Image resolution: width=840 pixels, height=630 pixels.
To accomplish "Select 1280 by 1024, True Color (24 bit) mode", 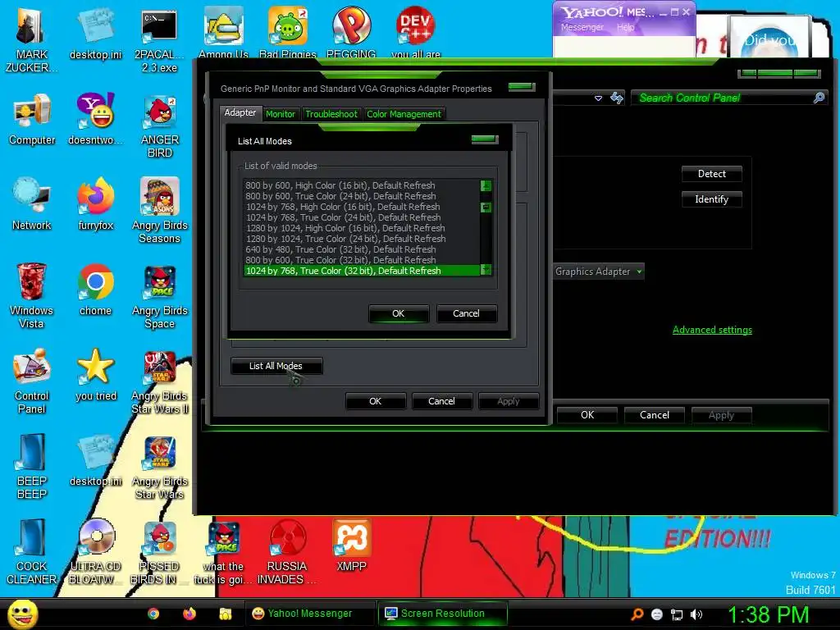I will (362, 239).
